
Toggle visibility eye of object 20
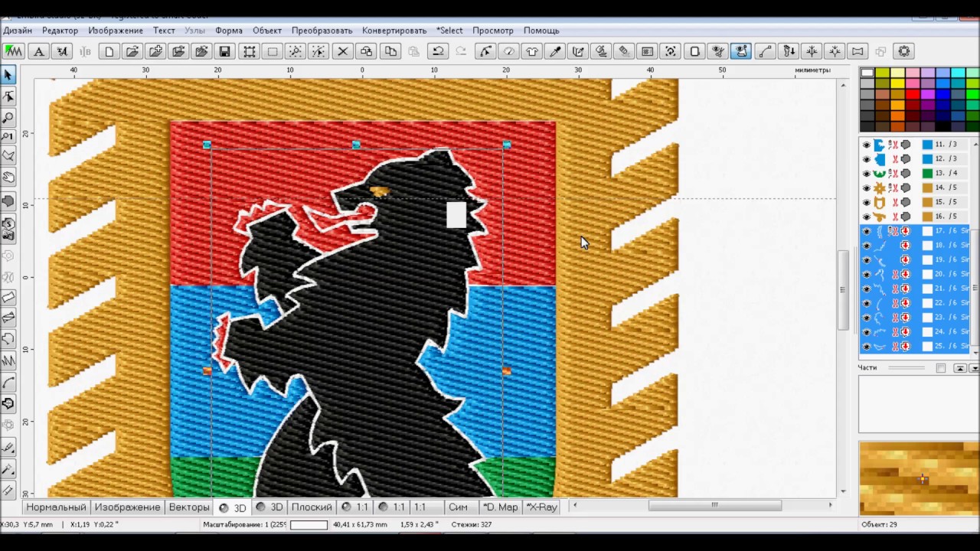point(867,274)
